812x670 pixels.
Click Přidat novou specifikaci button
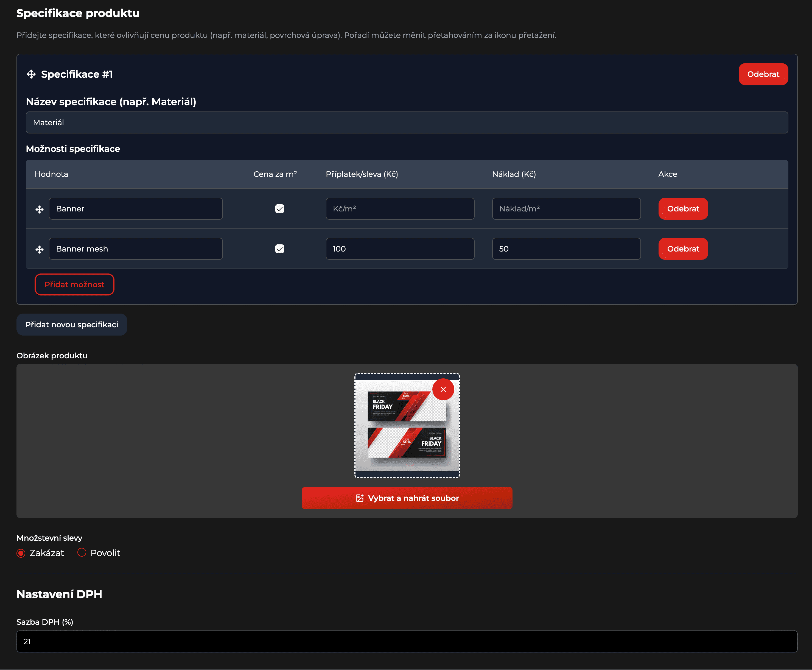72,325
